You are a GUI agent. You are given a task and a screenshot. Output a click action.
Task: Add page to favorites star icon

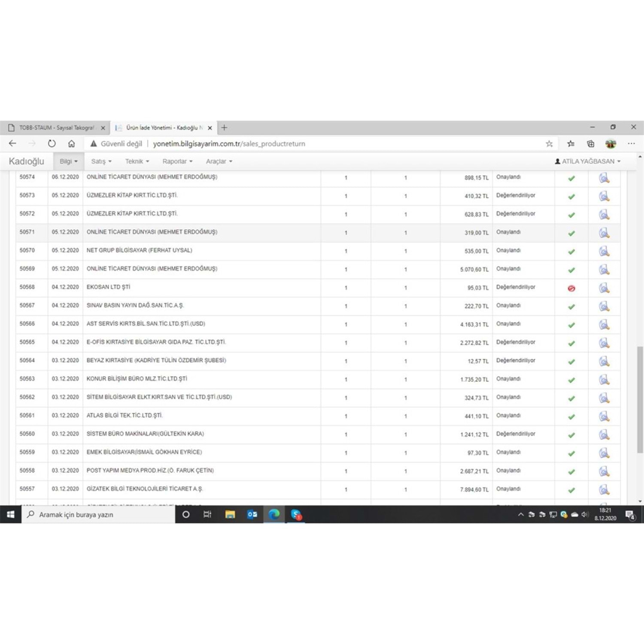(x=549, y=144)
